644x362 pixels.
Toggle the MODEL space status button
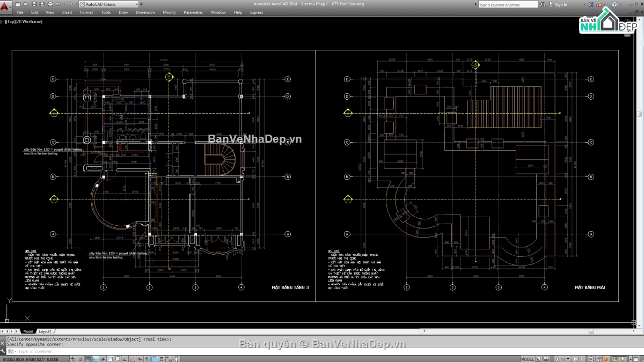coord(527,359)
